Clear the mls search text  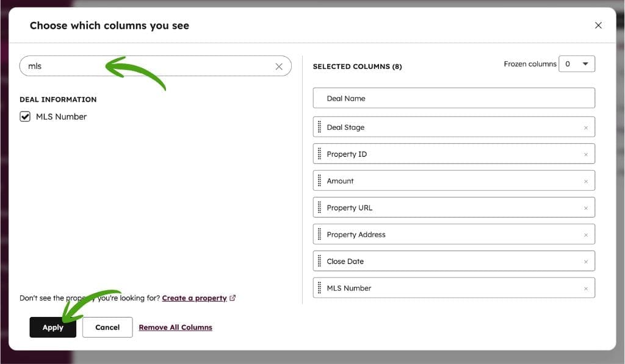click(279, 66)
